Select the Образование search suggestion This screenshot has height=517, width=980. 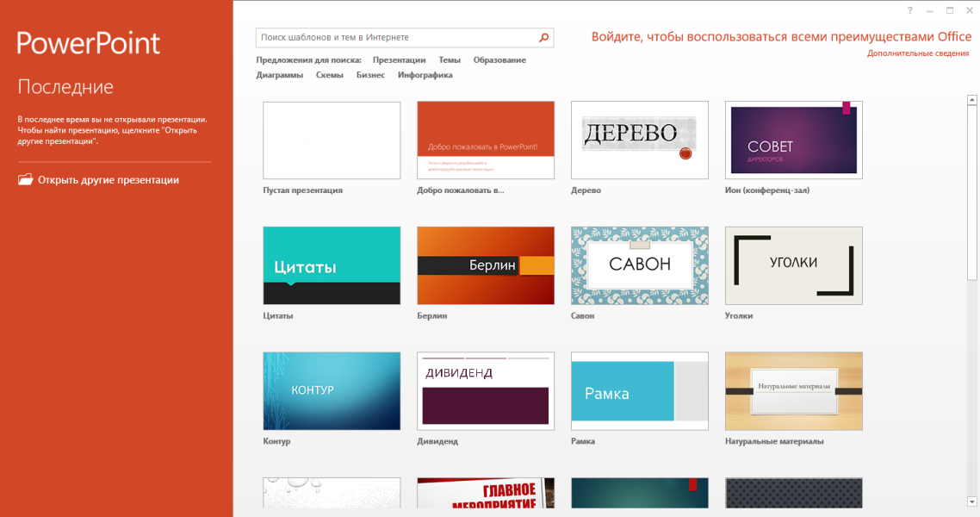[499, 60]
